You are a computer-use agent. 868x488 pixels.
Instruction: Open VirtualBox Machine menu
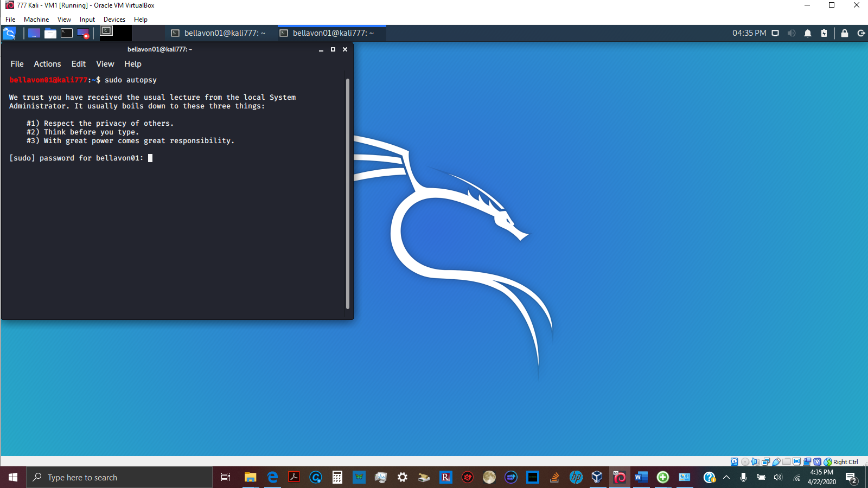[x=36, y=20]
